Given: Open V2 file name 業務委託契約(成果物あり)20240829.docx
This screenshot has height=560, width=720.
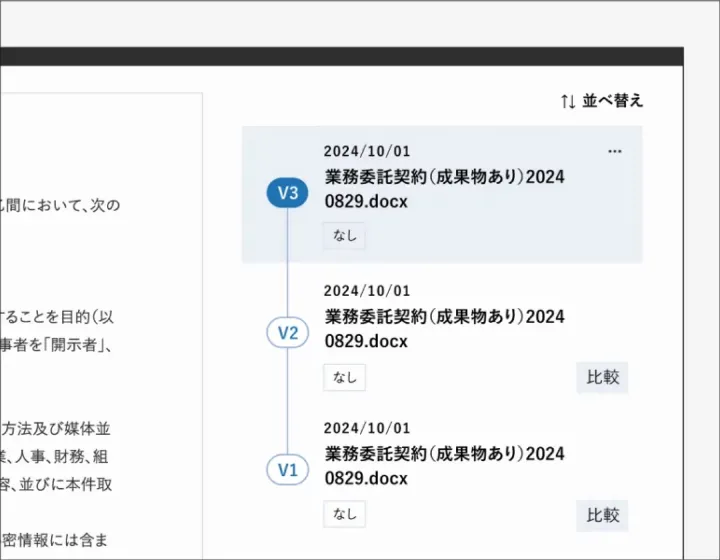Looking at the screenshot, I should pyautogui.click(x=444, y=329).
